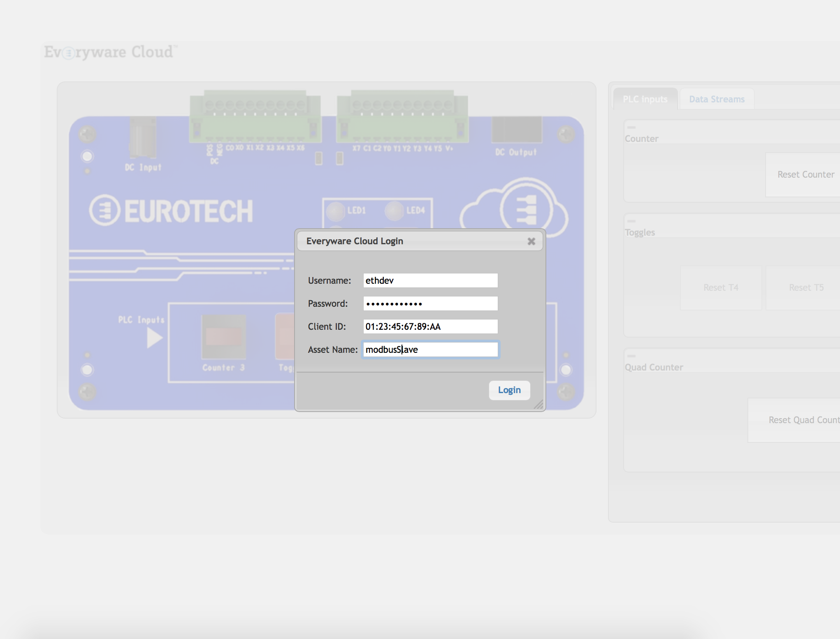Click the DC Output connector
The image size is (840, 639).
click(x=517, y=130)
